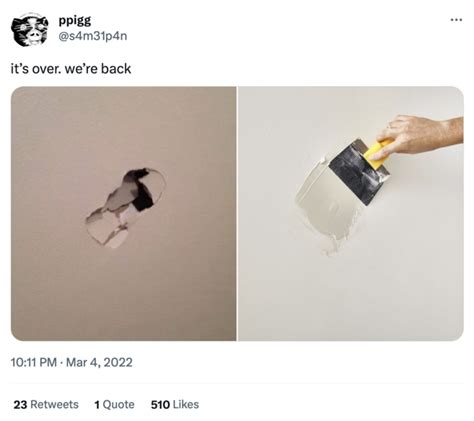View the 23 Retweets list
474x421 pixels.
pos(46,404)
